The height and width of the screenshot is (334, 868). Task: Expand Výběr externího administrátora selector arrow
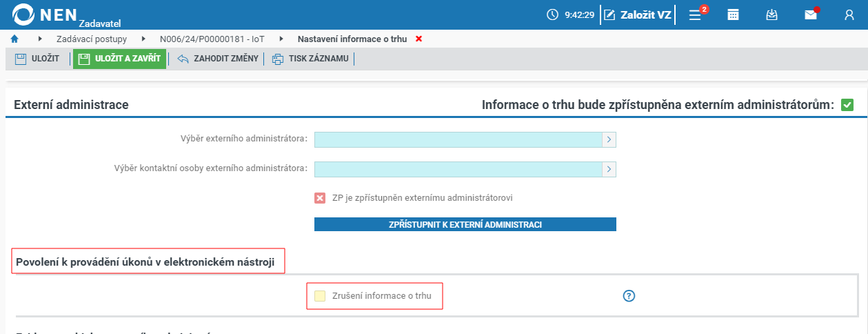[609, 139]
